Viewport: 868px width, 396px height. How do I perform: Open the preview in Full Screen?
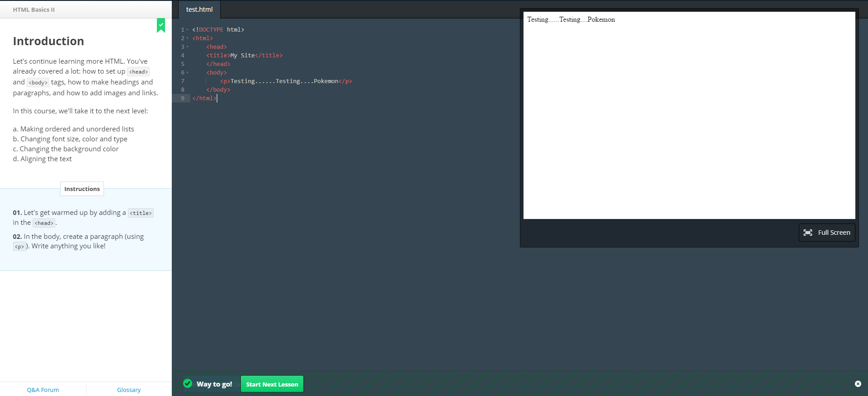click(826, 233)
